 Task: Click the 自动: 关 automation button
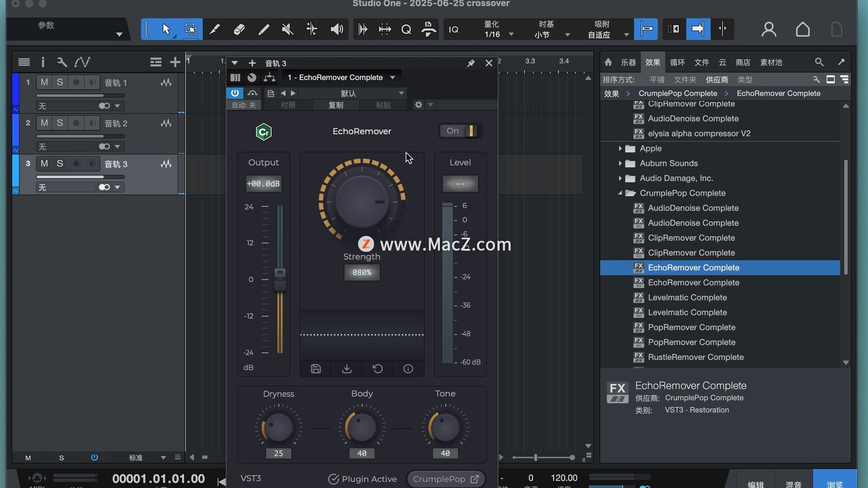point(244,105)
